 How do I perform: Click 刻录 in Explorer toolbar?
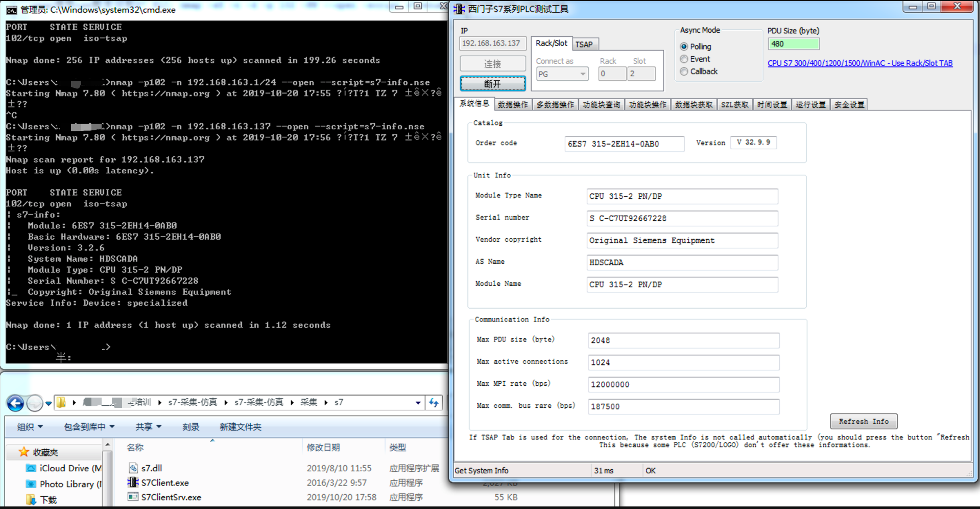pyautogui.click(x=191, y=427)
